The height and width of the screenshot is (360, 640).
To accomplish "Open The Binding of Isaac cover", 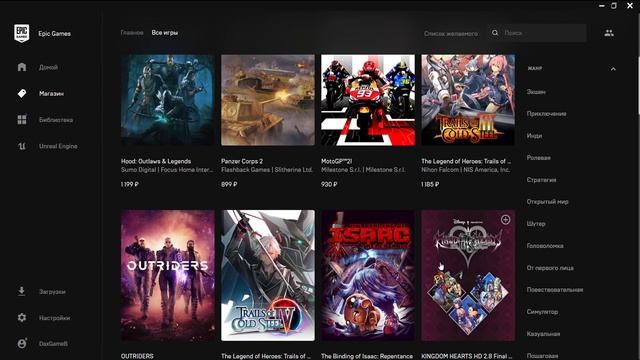I will [x=368, y=276].
